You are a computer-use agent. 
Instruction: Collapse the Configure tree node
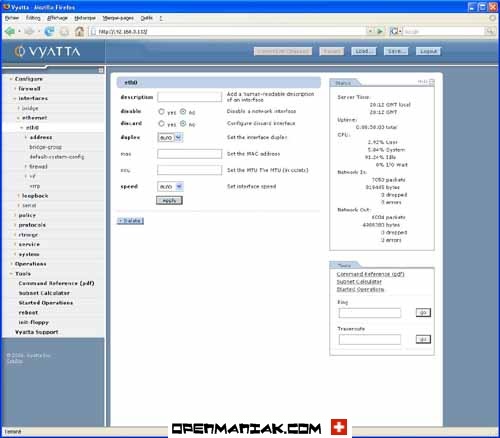(x=11, y=79)
